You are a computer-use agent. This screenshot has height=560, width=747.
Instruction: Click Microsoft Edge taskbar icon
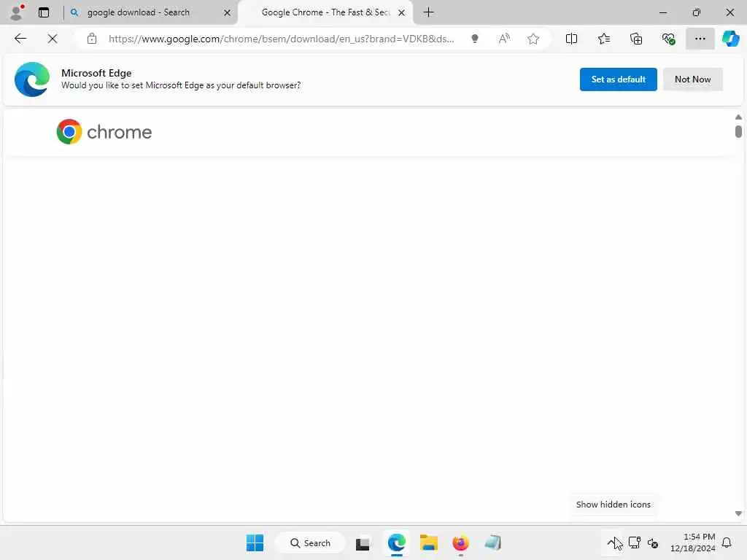[x=396, y=542]
